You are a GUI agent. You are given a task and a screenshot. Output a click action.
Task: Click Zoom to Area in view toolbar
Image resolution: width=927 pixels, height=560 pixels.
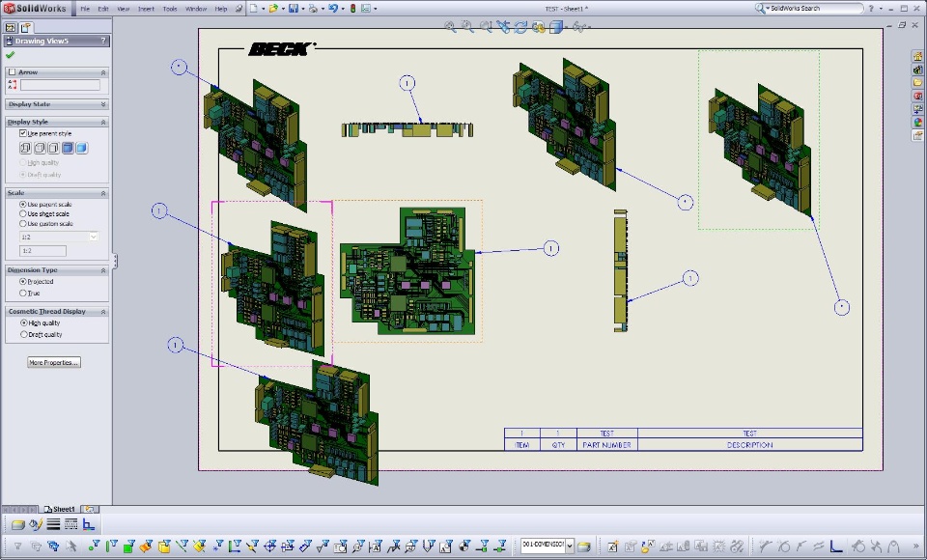tap(467, 27)
